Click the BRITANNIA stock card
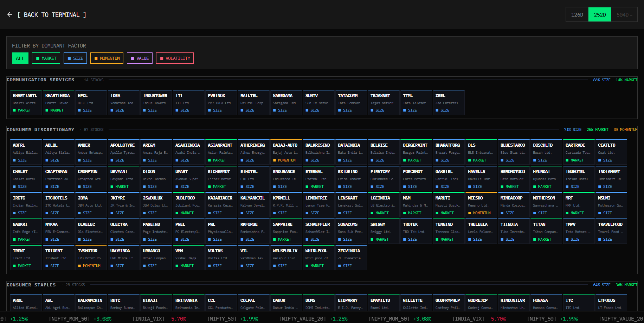 188,304
